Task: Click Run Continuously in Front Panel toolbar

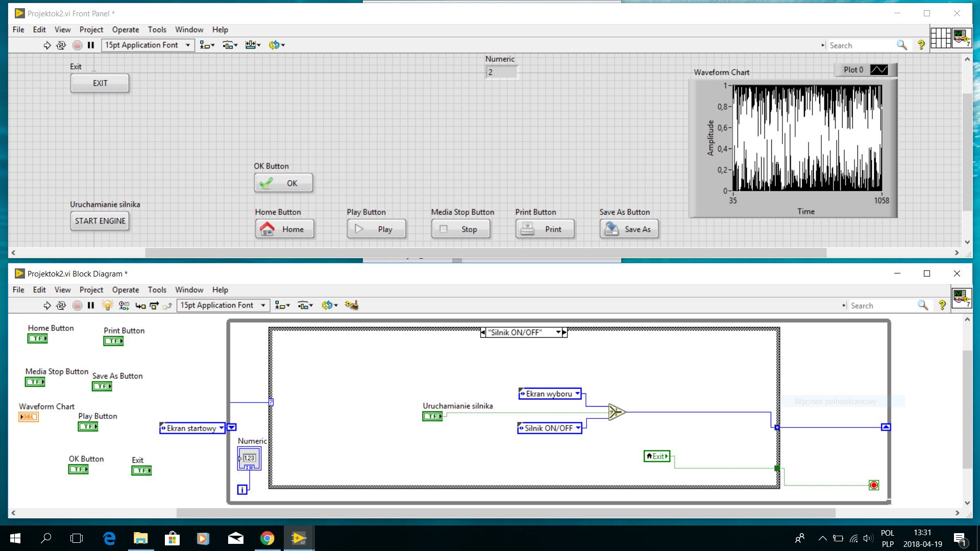Action: [61, 45]
